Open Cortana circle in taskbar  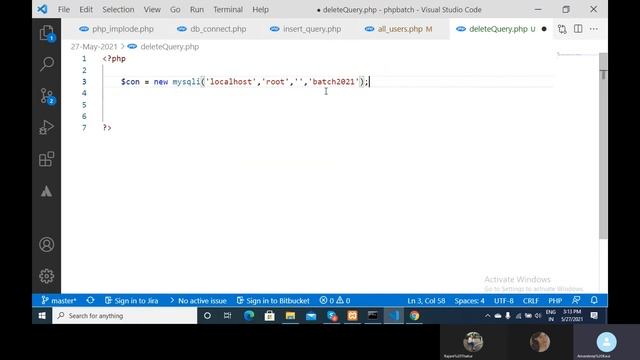point(207,316)
